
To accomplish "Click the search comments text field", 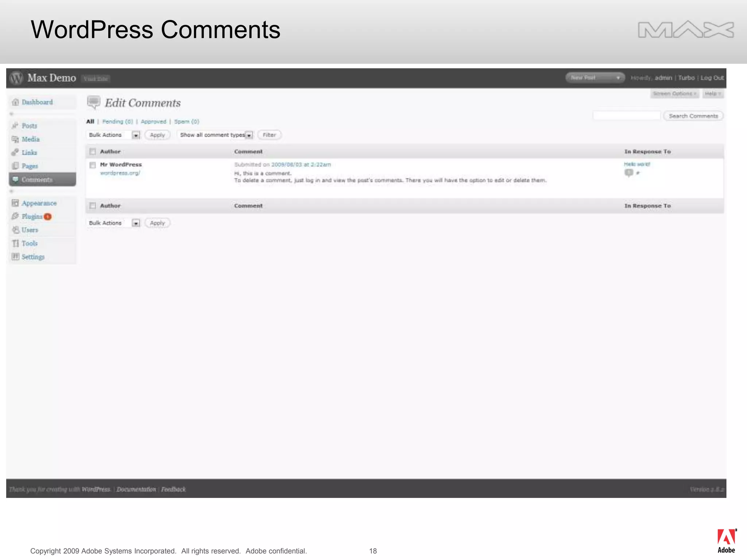I will coord(627,116).
